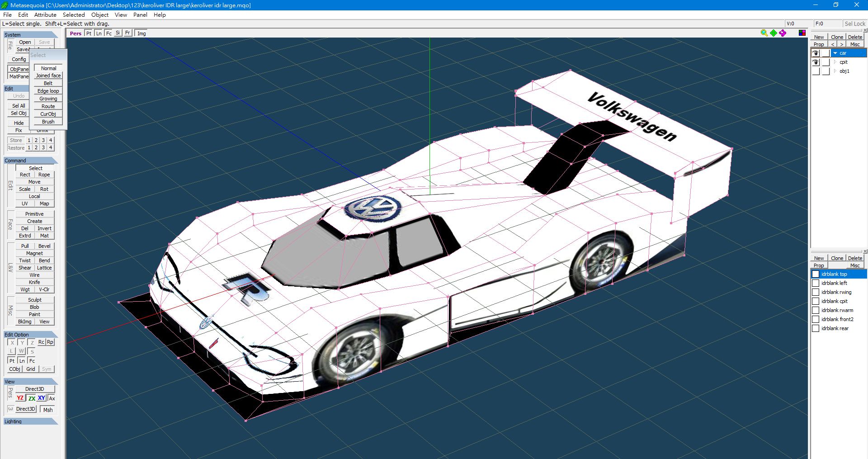Switch to the blue XY view

[41, 398]
